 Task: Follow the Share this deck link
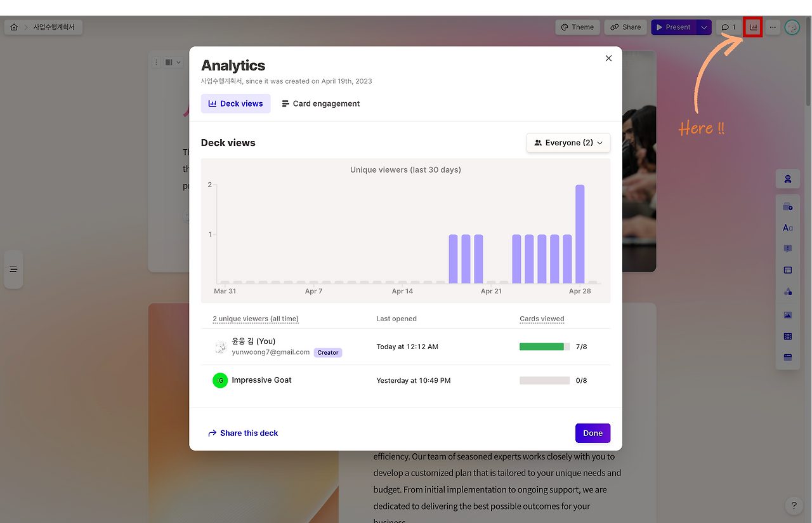[243, 433]
